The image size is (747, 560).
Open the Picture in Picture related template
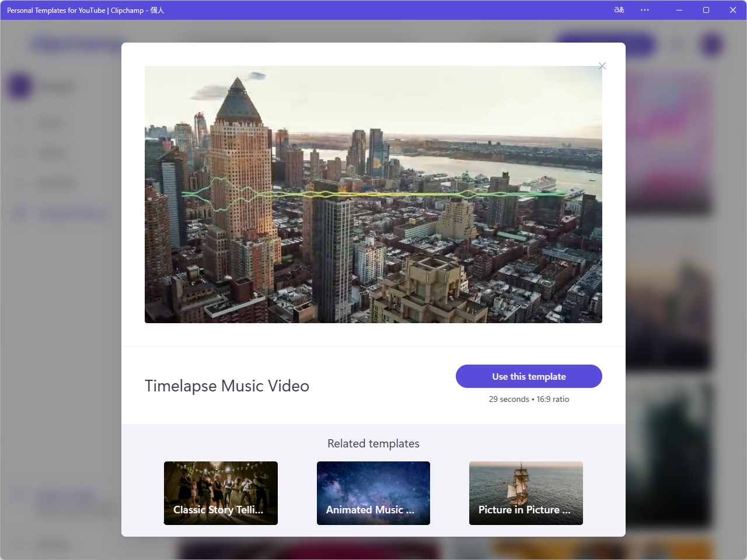pyautogui.click(x=526, y=493)
